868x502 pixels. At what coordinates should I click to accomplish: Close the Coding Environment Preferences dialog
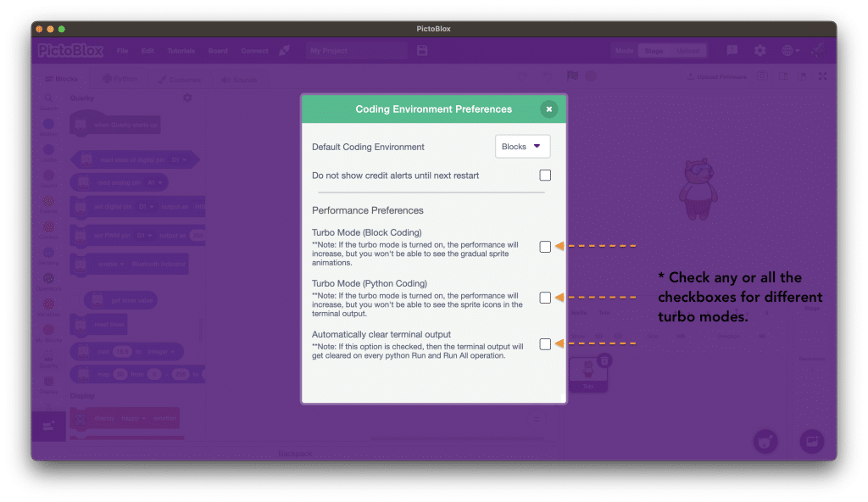point(548,109)
